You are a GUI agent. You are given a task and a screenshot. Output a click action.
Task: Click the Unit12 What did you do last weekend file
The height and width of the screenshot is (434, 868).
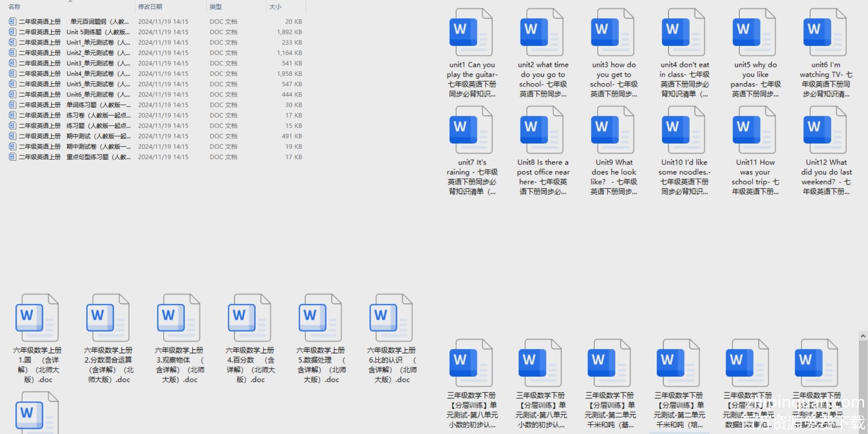(825, 132)
